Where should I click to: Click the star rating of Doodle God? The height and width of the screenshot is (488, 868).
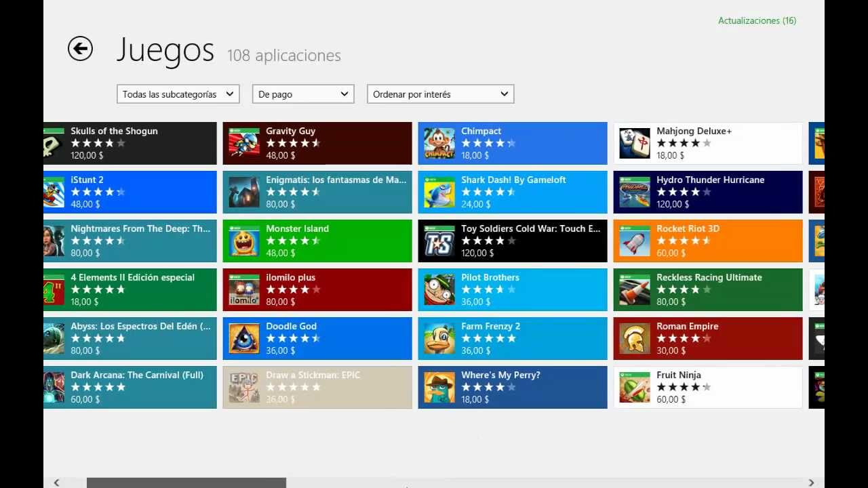click(x=293, y=338)
